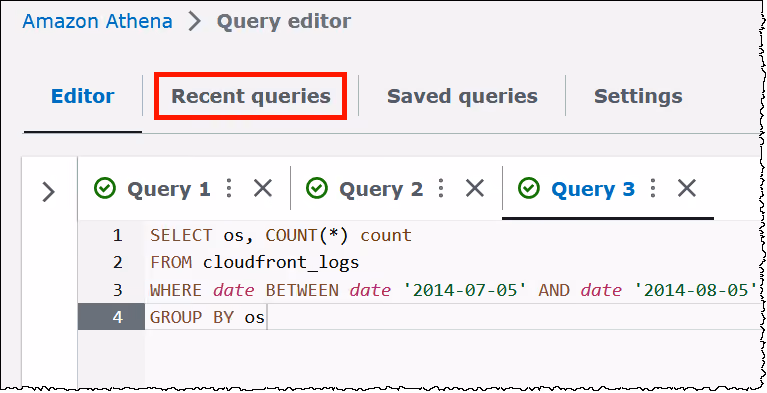Select the Query 1 tab
767x393 pixels.
(169, 189)
